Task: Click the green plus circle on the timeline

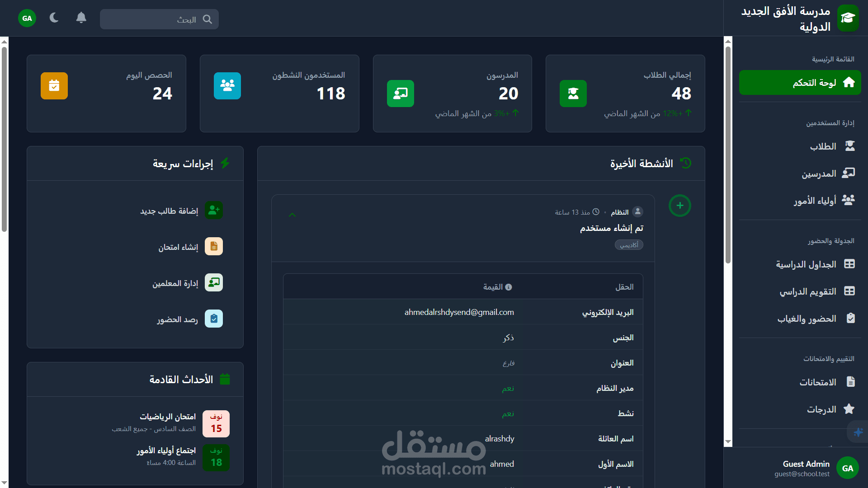Action: [679, 206]
